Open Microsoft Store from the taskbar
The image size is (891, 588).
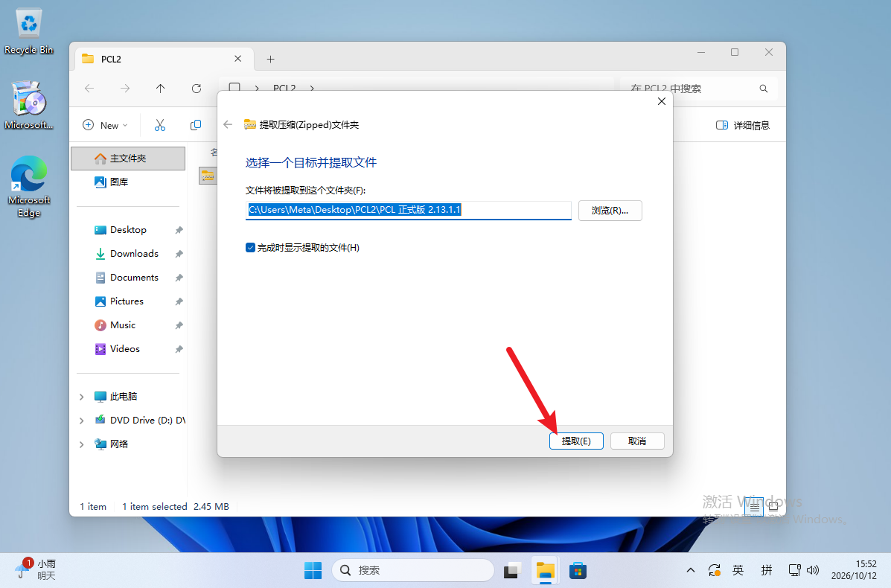(x=578, y=570)
